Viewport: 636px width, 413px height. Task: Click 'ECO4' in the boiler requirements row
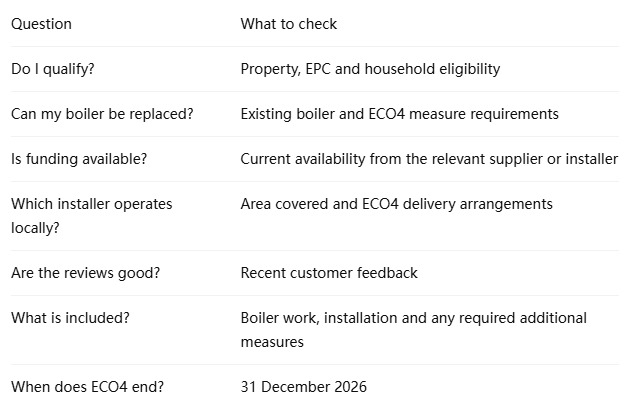(387, 114)
